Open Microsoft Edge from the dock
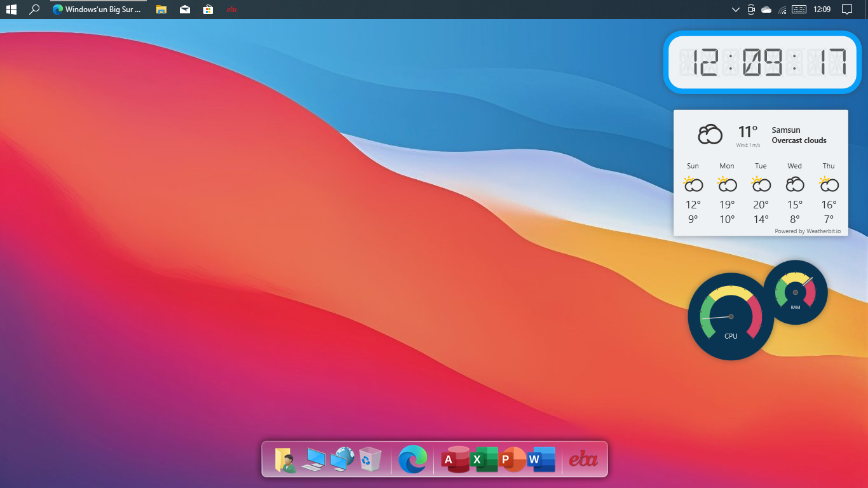Screen dimensions: 868x488 [412, 459]
